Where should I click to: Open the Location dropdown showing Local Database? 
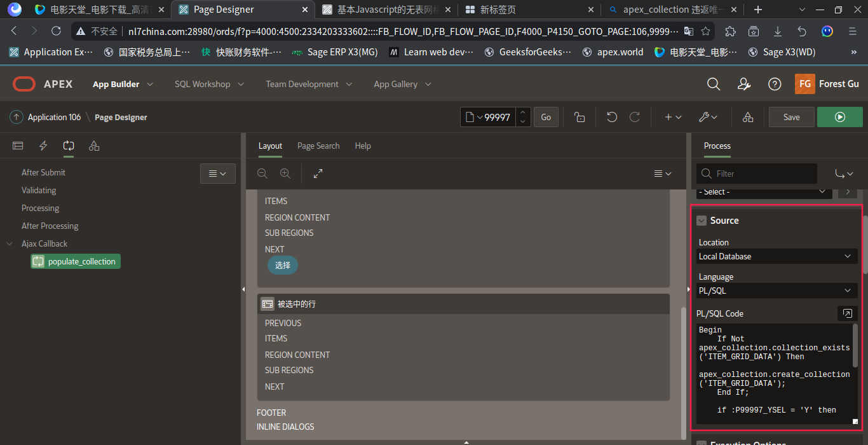point(776,256)
